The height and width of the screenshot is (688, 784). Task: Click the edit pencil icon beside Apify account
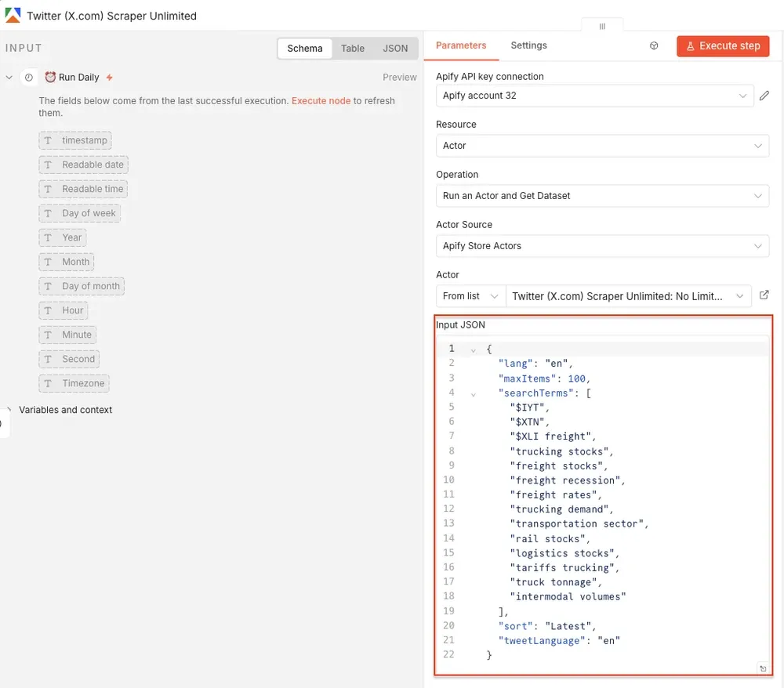(764, 96)
